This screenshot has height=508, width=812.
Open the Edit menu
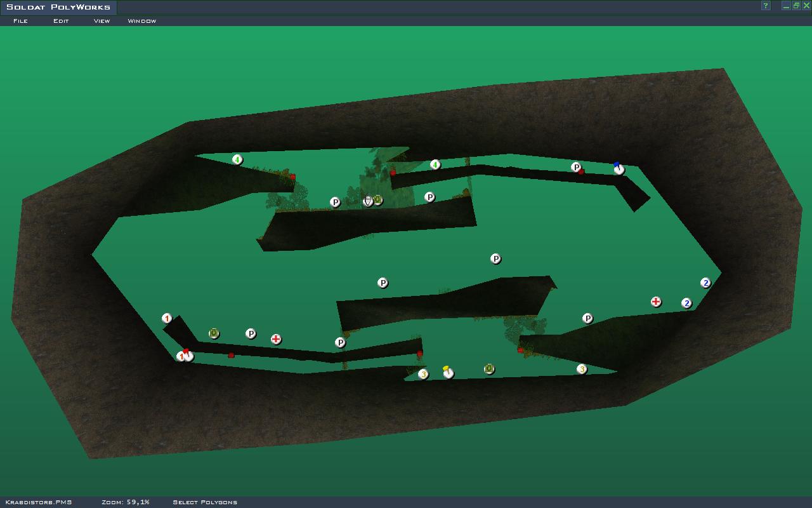click(61, 21)
